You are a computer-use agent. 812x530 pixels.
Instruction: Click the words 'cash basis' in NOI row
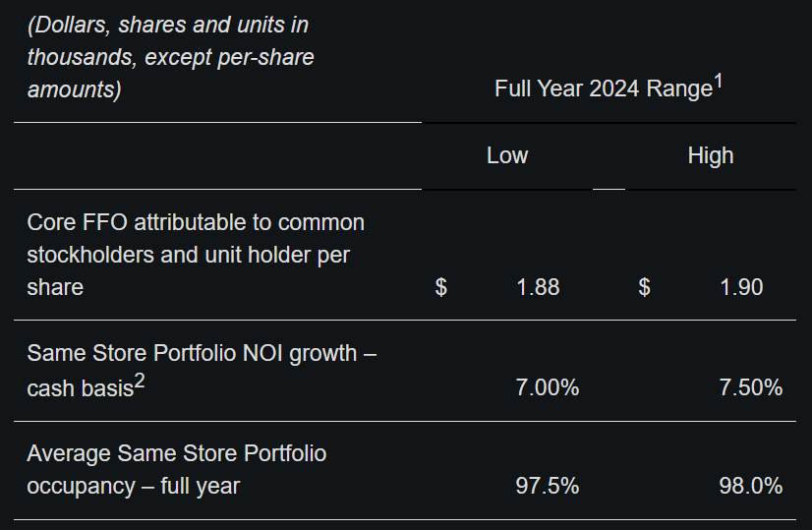pos(80,387)
